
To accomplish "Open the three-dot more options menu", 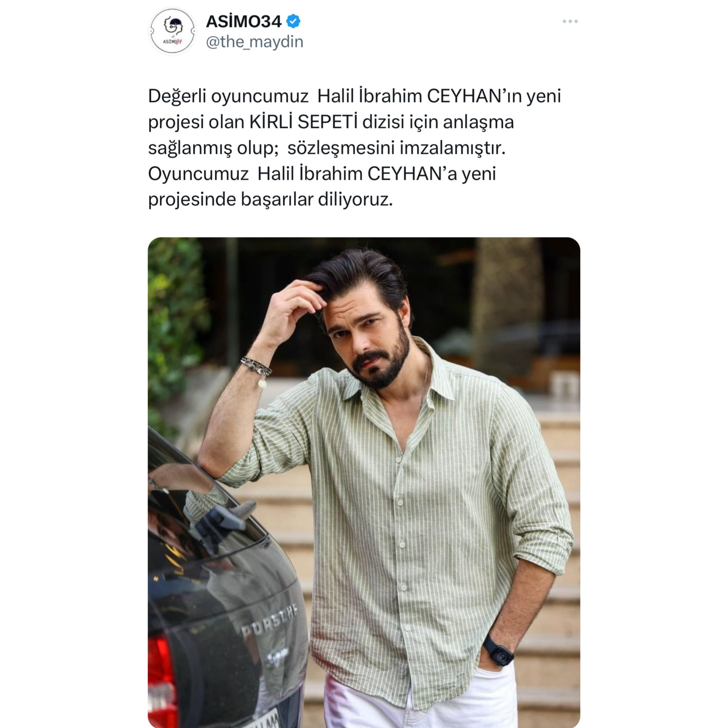I will tap(570, 21).
